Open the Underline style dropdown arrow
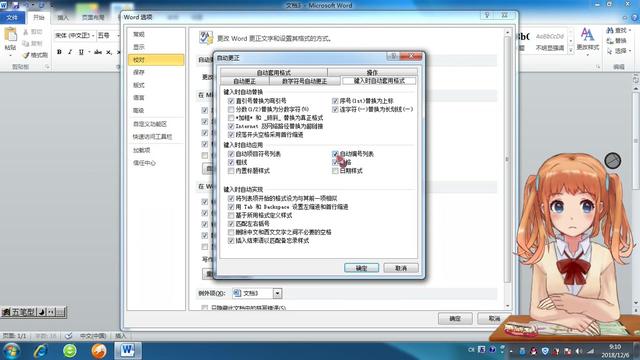640x360 pixels. [89, 52]
